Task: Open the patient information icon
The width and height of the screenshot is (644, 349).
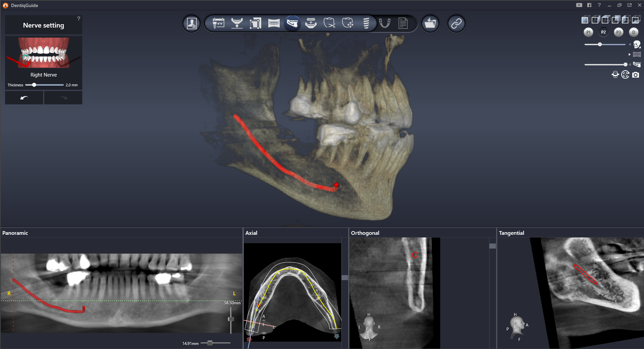Action: click(192, 24)
